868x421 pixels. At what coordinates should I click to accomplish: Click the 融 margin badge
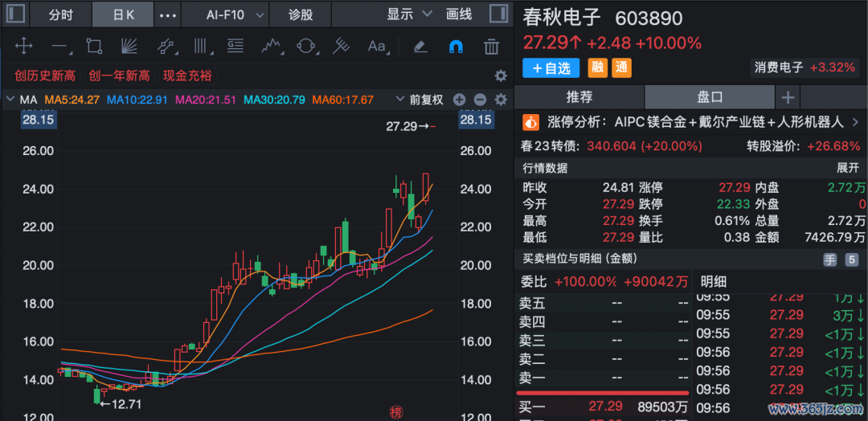pos(596,68)
